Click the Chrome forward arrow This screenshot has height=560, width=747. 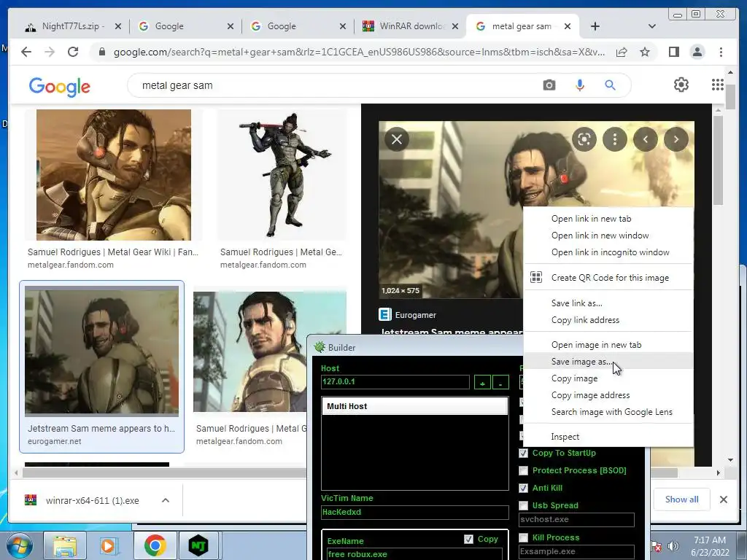pos(50,52)
